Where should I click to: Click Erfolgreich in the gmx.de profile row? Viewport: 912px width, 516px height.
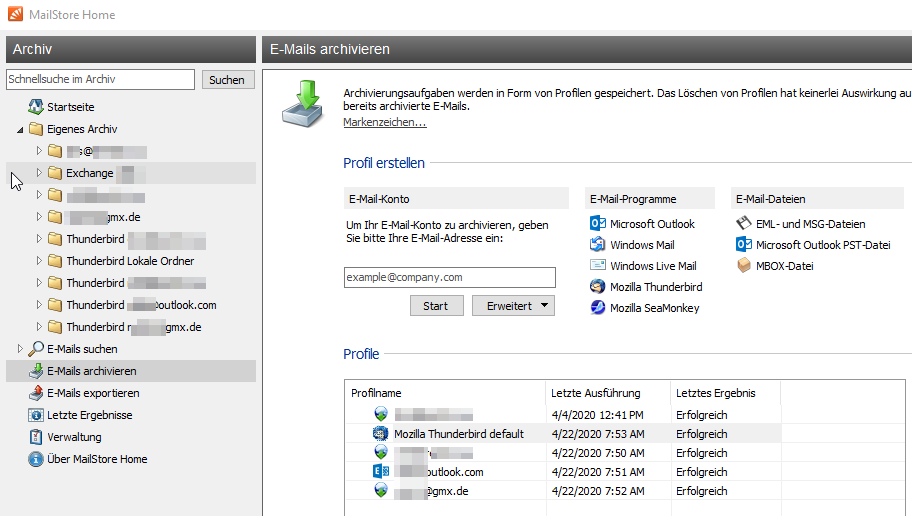coord(701,491)
